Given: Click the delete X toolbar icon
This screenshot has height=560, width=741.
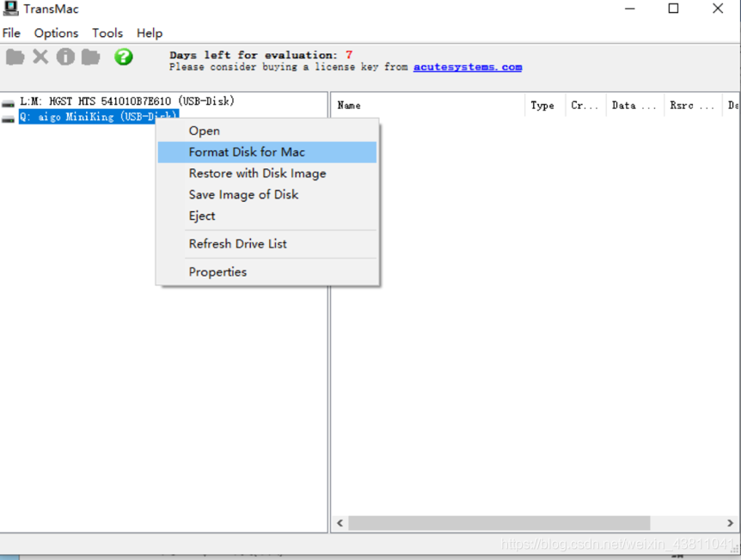Looking at the screenshot, I should coord(40,58).
